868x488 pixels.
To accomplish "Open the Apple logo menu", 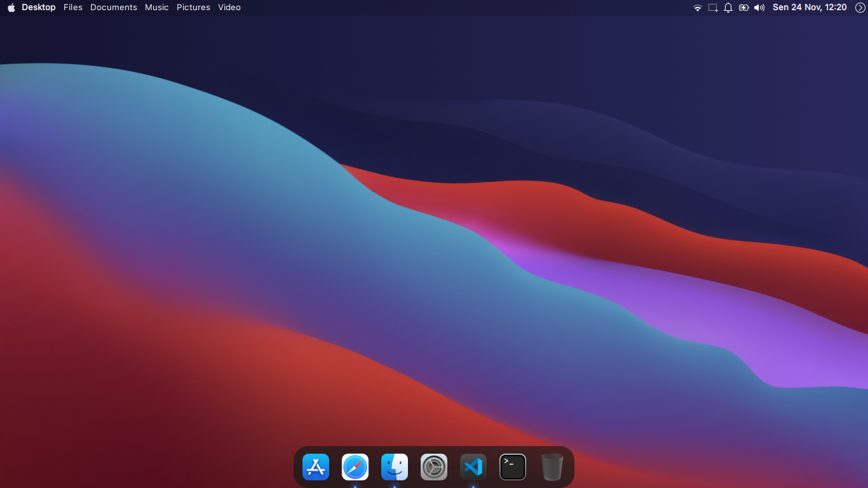I will click(x=11, y=8).
